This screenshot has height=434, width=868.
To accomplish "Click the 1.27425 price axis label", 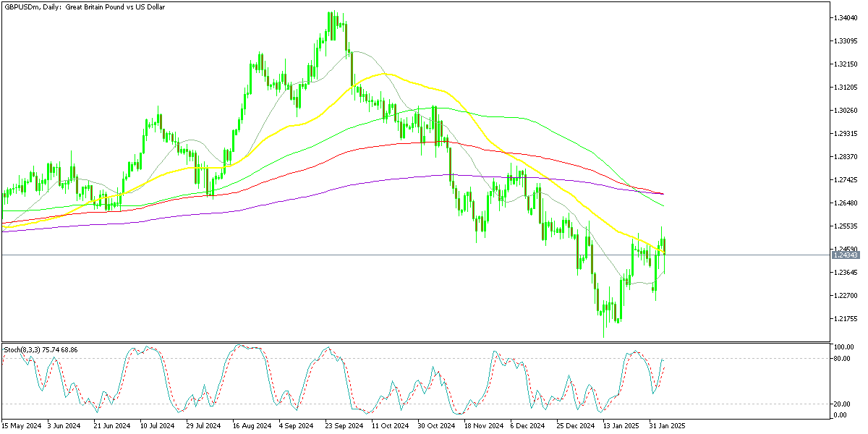I will 846,180.
